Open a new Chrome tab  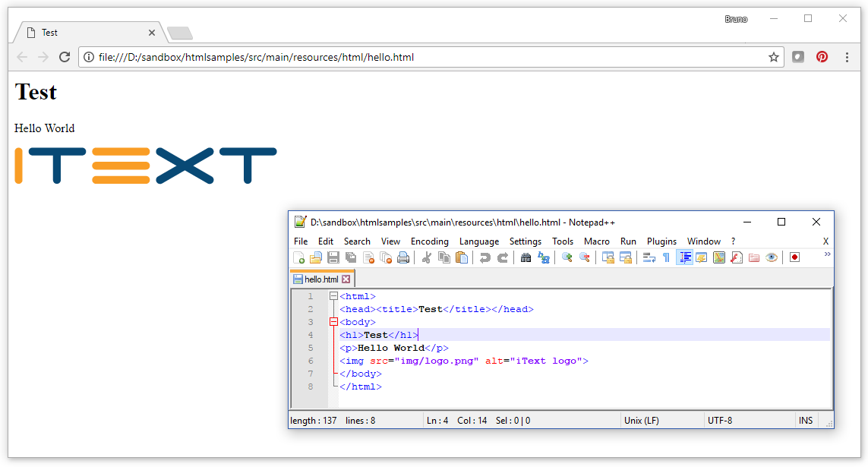pyautogui.click(x=180, y=33)
